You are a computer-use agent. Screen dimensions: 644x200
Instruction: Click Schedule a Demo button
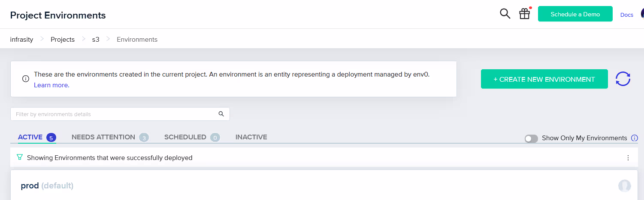575,14
